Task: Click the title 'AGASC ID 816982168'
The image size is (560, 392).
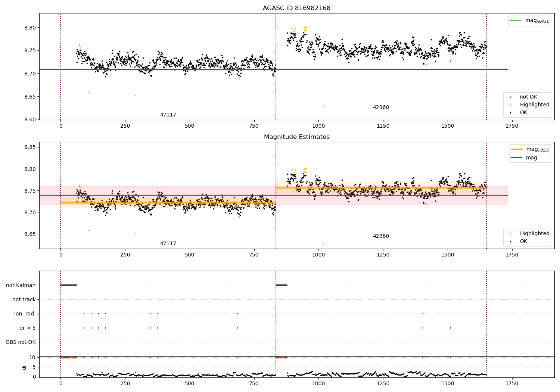Action: point(296,8)
